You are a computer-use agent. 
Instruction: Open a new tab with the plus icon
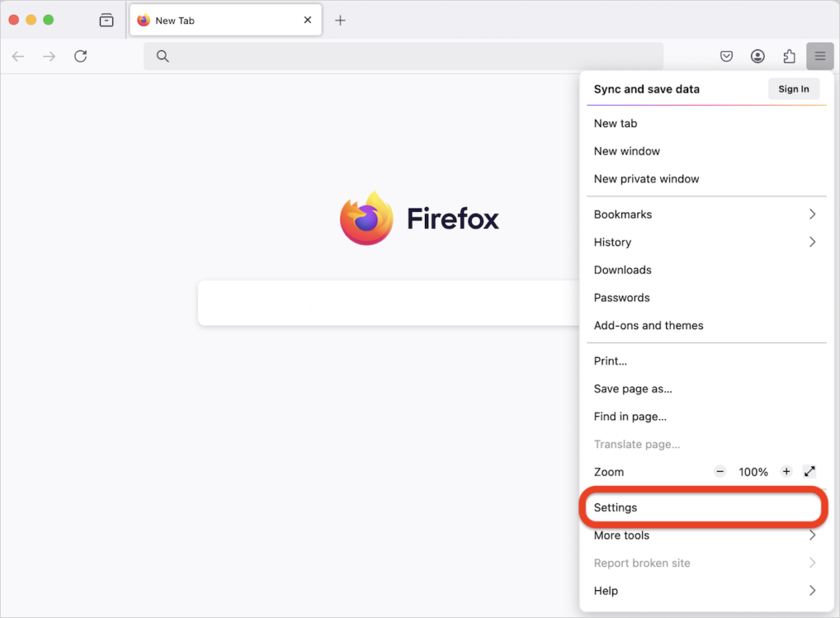(340, 20)
